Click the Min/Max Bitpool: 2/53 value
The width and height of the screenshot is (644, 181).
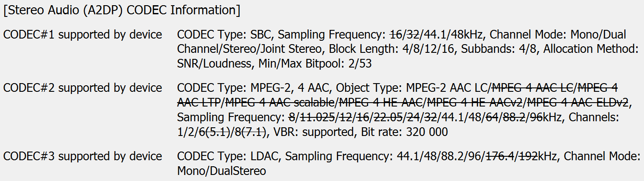[x=314, y=64]
